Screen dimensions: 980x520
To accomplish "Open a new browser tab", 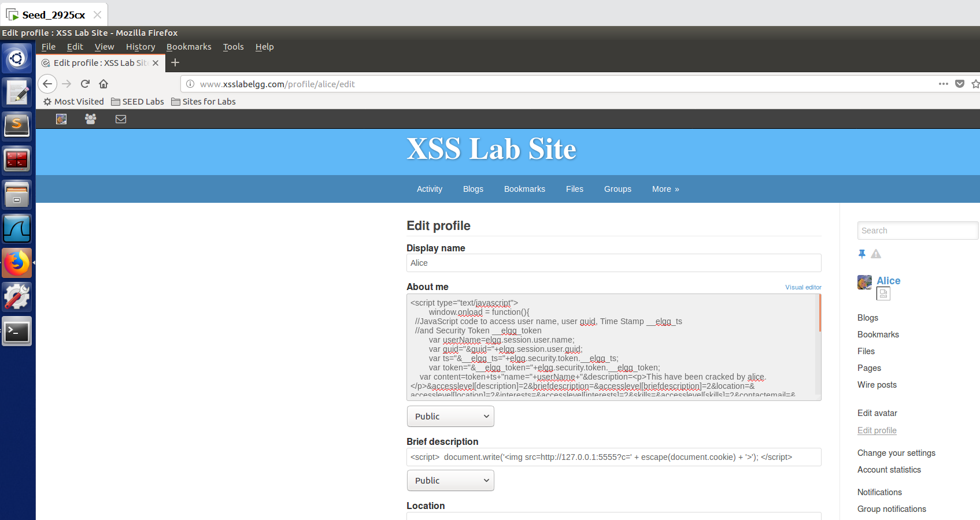I will pos(175,62).
